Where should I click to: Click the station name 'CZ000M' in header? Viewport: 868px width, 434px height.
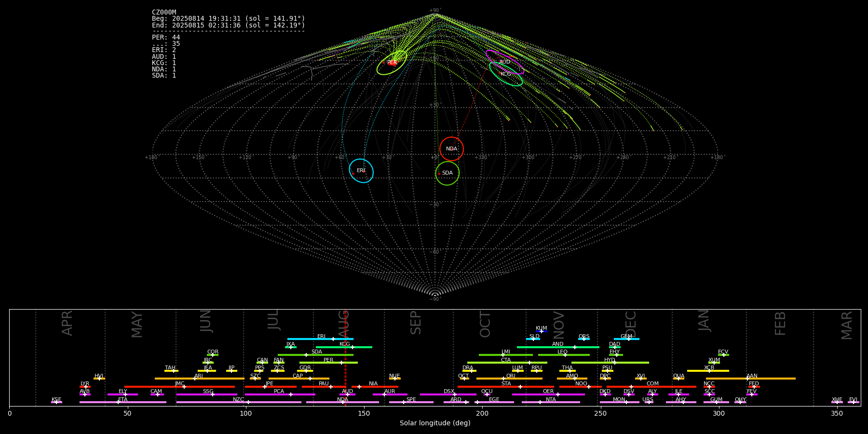click(x=164, y=13)
